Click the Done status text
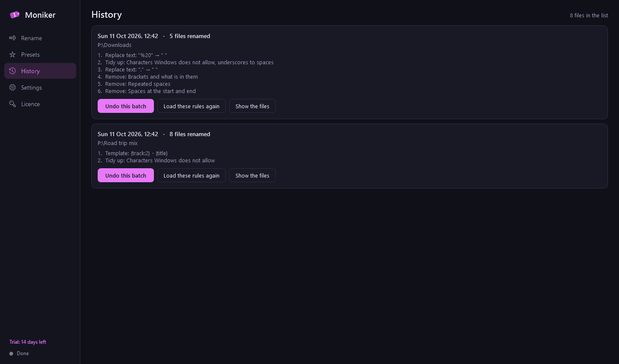Screen dimensions: 619x364 [23, 353]
